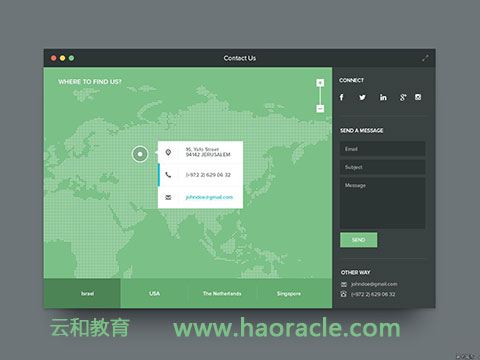This screenshot has height=360, width=480.
Task: Click the circular location marker on map
Action: pyautogui.click(x=140, y=154)
